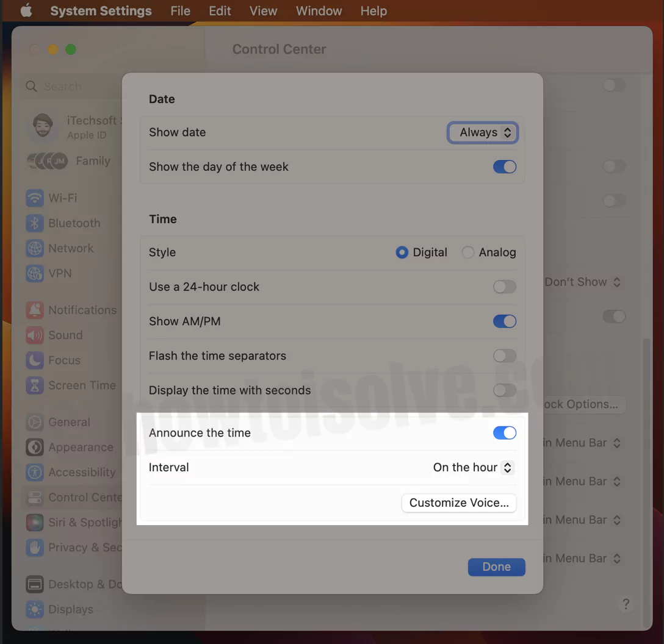Viewport: 664px width, 644px height.
Task: Disable Show the day of the week
Action: click(504, 166)
